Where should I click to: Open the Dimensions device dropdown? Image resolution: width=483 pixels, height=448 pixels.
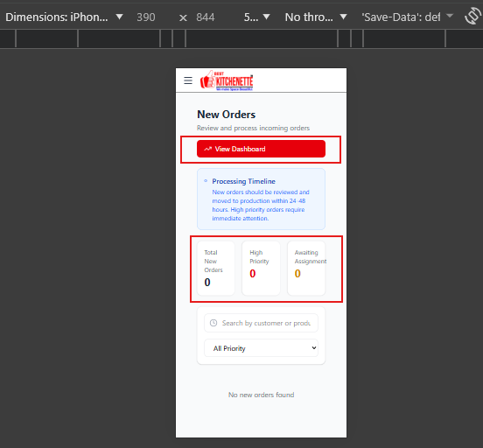tap(64, 17)
